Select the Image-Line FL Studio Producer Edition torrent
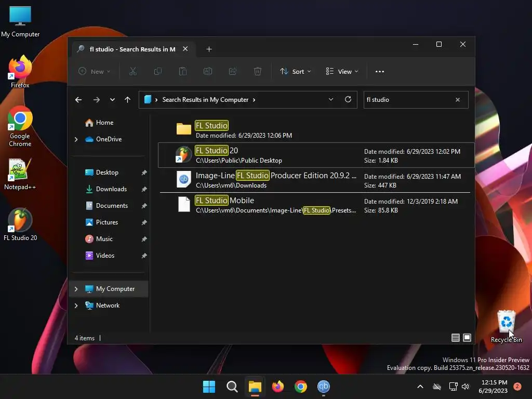Image resolution: width=532 pixels, height=399 pixels. (x=316, y=180)
